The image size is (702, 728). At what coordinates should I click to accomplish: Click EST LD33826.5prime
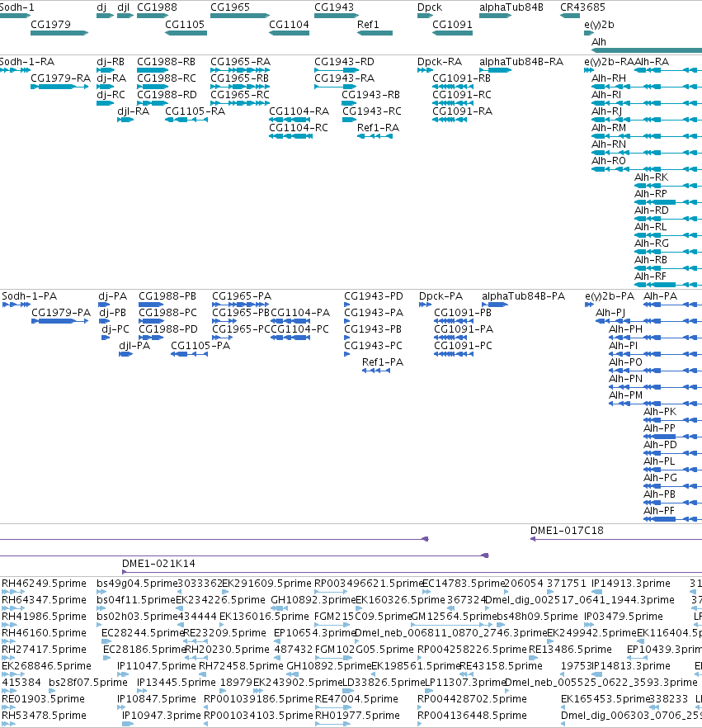346,691
